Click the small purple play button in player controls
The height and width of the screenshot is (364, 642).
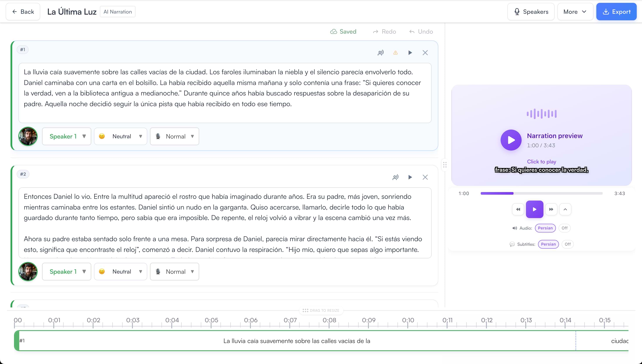(x=534, y=209)
